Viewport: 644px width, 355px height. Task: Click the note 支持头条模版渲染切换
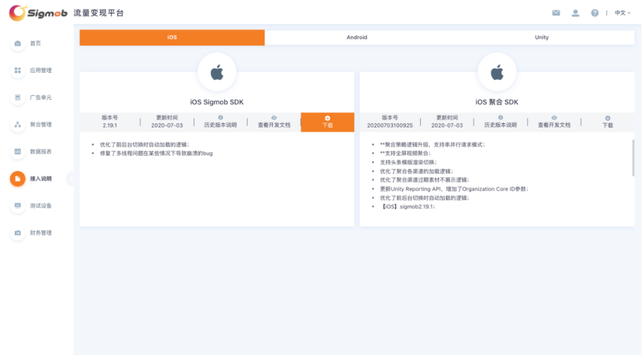(408, 163)
